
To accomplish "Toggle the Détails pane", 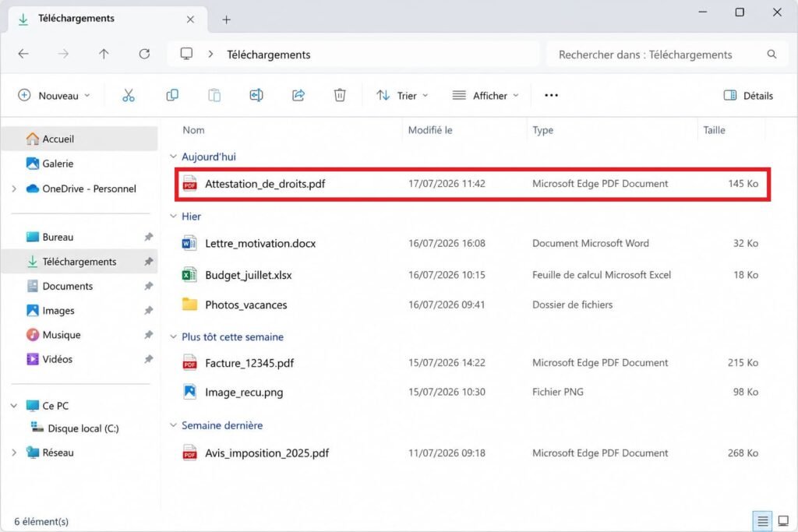I will tap(748, 96).
